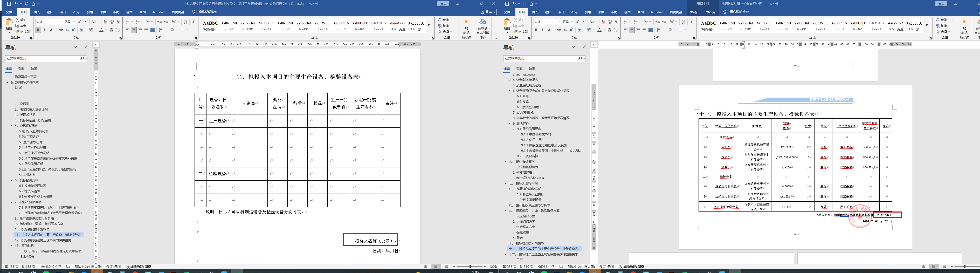Toggle underline in left window
Image resolution: width=980 pixels, height=273 pixels.
[x=50, y=30]
